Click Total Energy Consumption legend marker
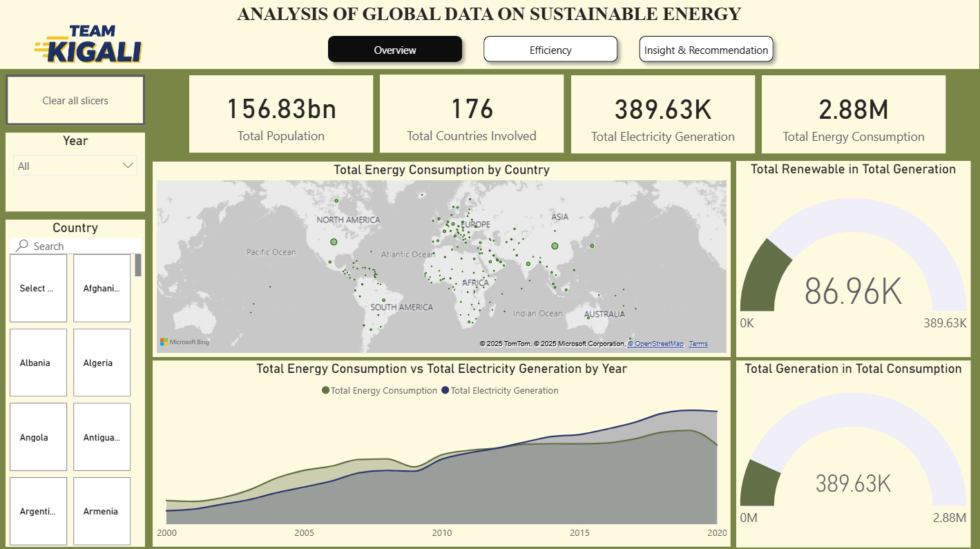The height and width of the screenshot is (549, 980). pos(326,390)
